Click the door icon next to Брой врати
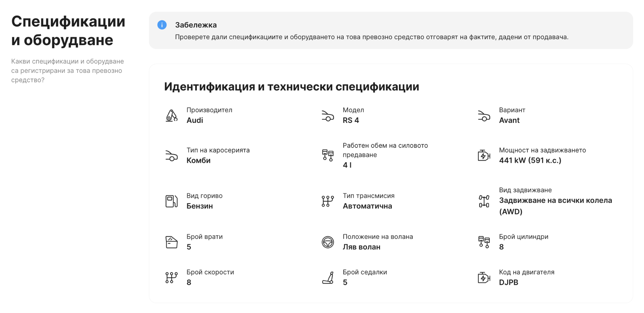Viewport: 644px width, 313px height. click(x=172, y=242)
